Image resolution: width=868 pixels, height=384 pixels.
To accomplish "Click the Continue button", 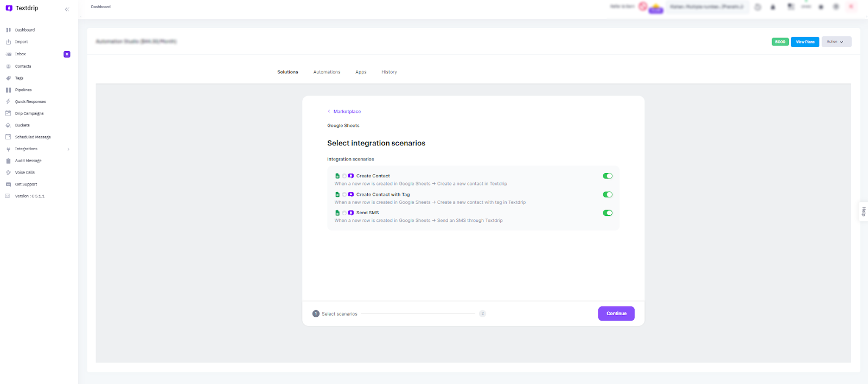I will click(x=616, y=313).
